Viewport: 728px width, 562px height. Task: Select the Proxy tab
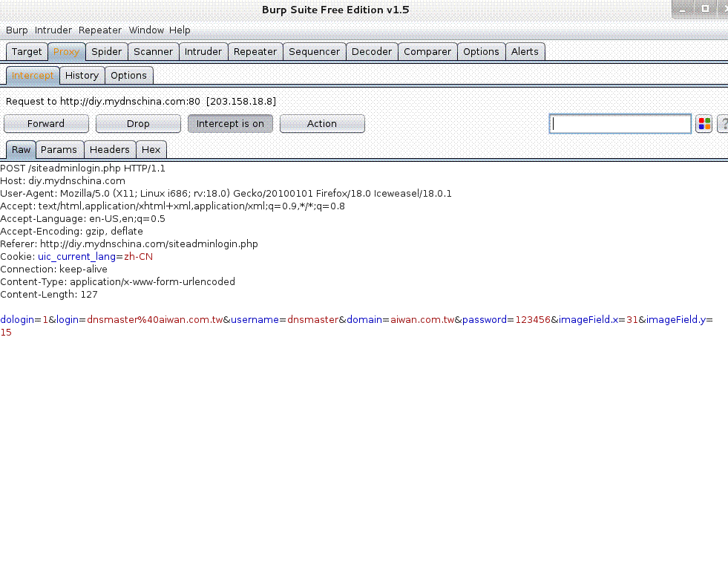(66, 51)
